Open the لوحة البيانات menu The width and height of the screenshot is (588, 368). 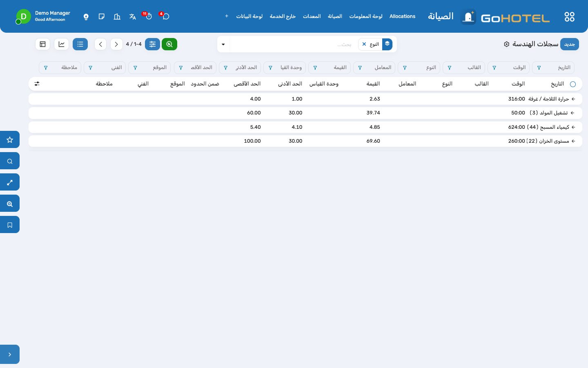(x=249, y=16)
